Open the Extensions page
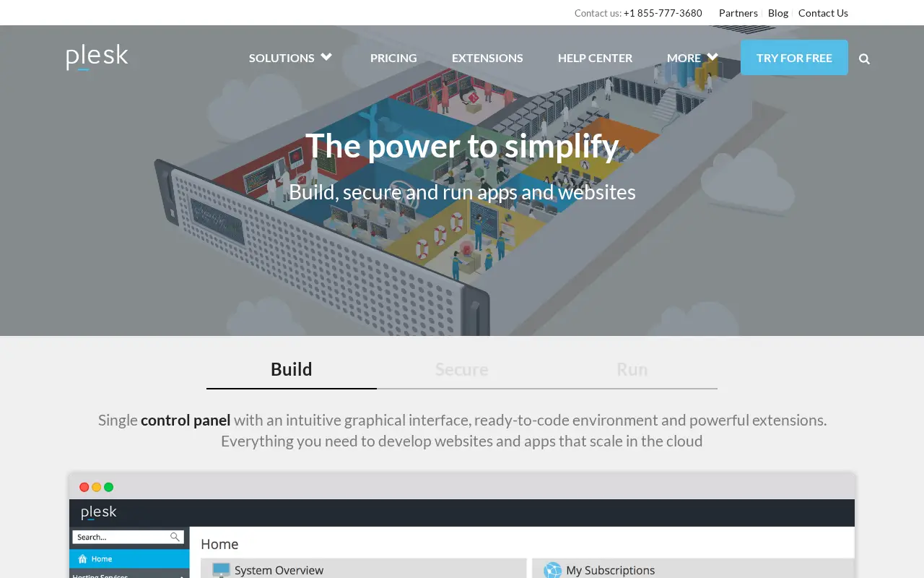The image size is (924, 578). 487,58
